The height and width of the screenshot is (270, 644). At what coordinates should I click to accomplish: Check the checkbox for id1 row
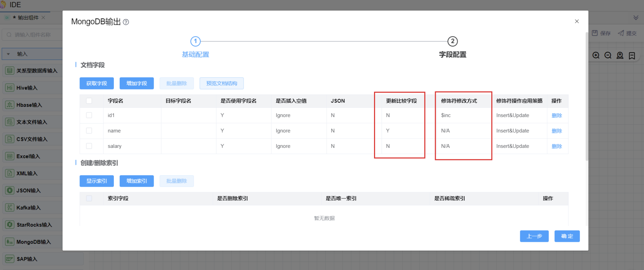coord(89,115)
